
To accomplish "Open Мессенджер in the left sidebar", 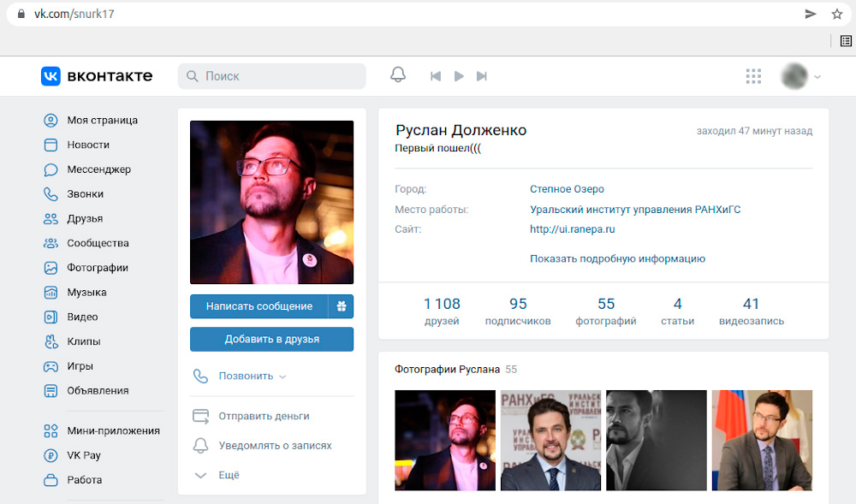I will pyautogui.click(x=98, y=169).
